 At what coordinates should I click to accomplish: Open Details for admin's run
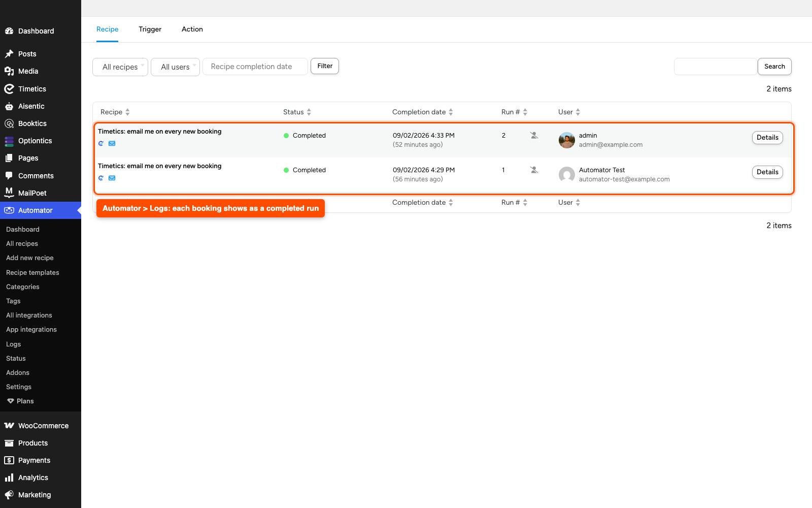(x=767, y=138)
